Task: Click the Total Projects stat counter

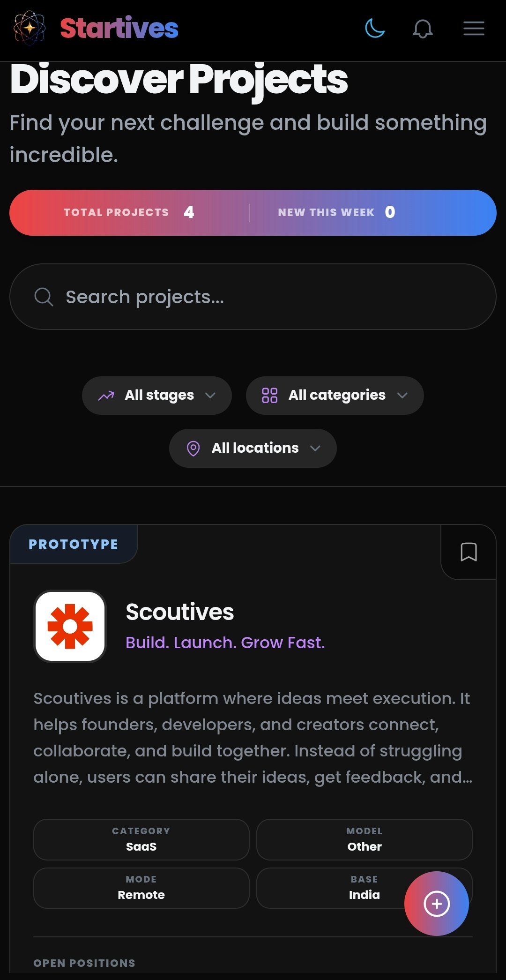Action: [129, 212]
